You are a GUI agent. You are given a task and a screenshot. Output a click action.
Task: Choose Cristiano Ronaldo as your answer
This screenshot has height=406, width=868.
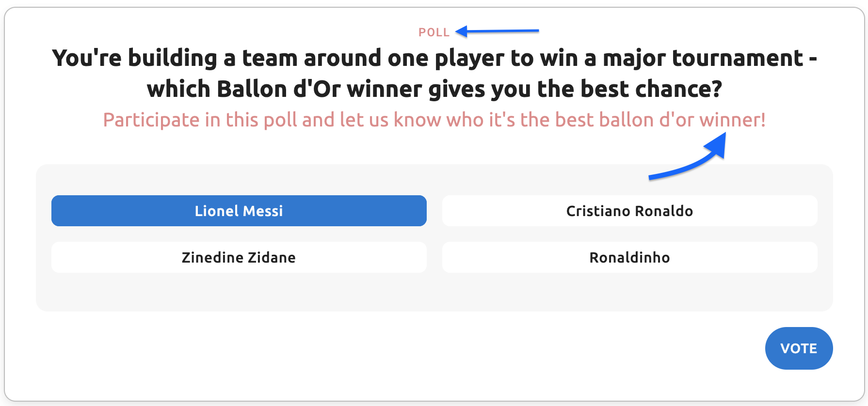[x=629, y=211]
